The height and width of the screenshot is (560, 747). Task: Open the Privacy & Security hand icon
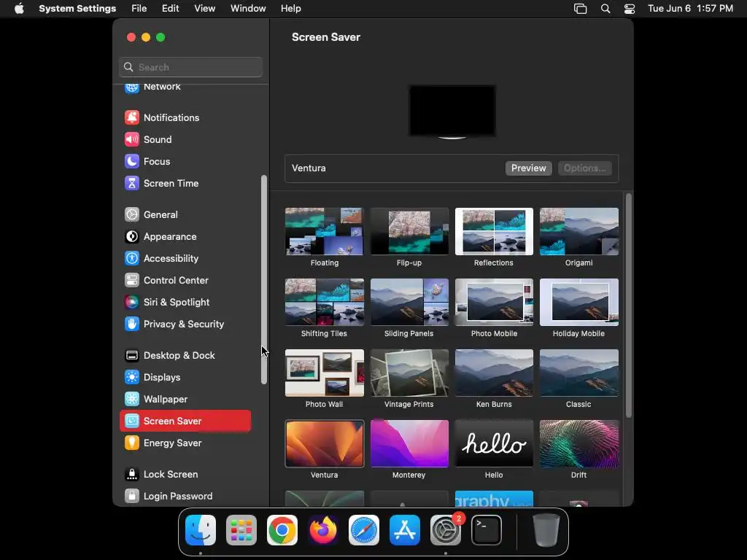click(132, 324)
